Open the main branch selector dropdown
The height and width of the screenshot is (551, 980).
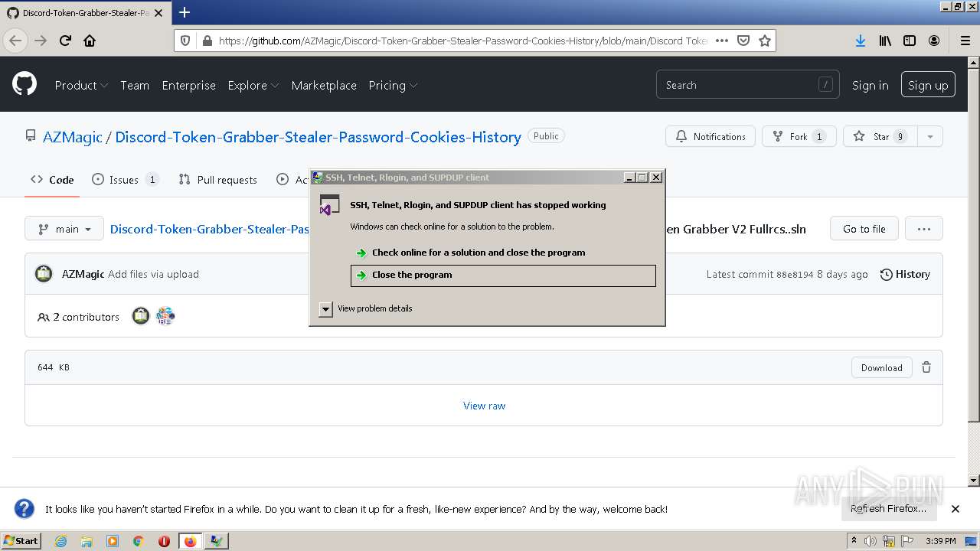[64, 229]
